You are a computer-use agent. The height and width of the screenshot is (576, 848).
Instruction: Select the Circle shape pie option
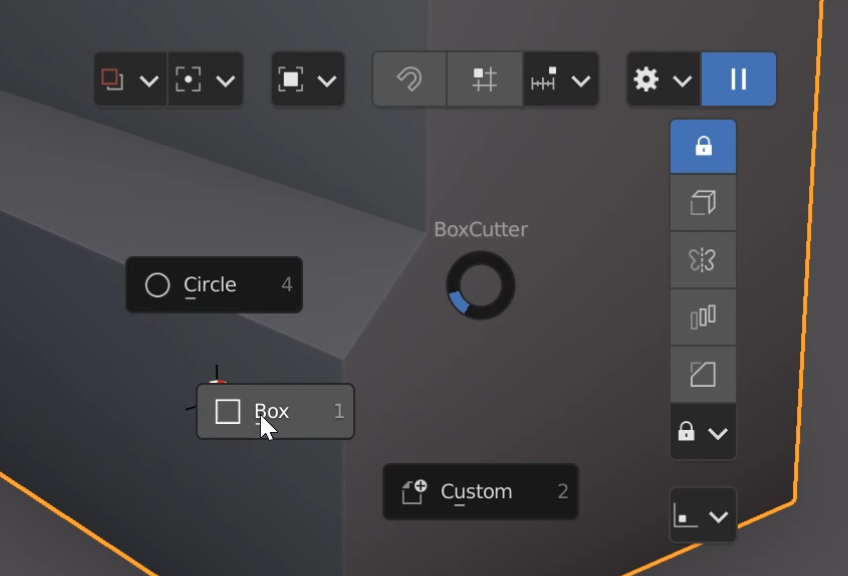214,284
